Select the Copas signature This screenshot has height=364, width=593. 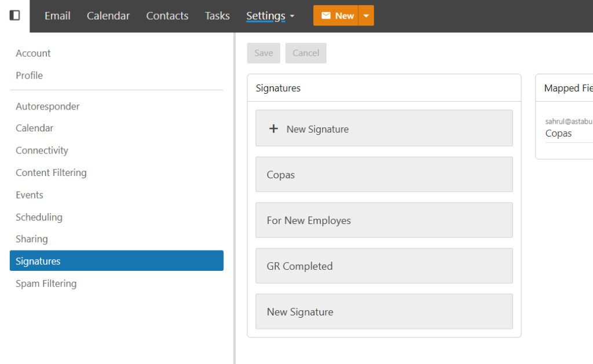point(384,174)
